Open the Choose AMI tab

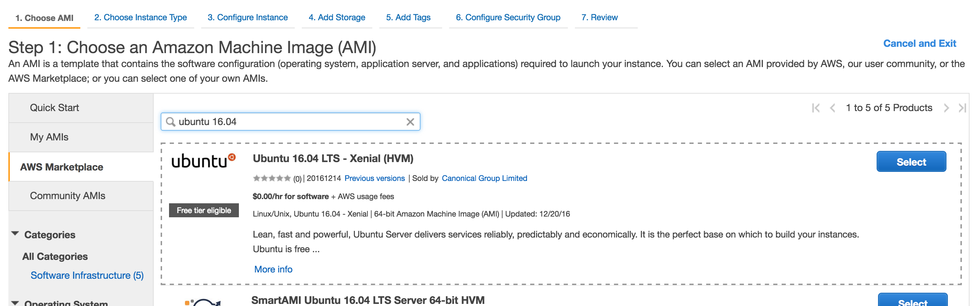click(44, 18)
